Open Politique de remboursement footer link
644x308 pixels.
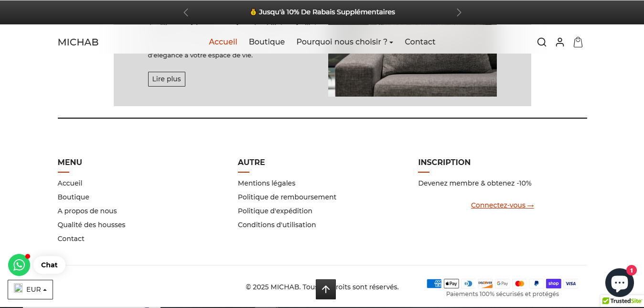click(x=287, y=197)
